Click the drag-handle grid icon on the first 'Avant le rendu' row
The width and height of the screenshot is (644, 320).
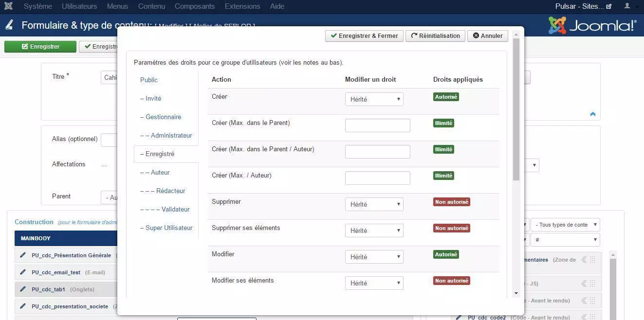pyautogui.click(x=592, y=301)
